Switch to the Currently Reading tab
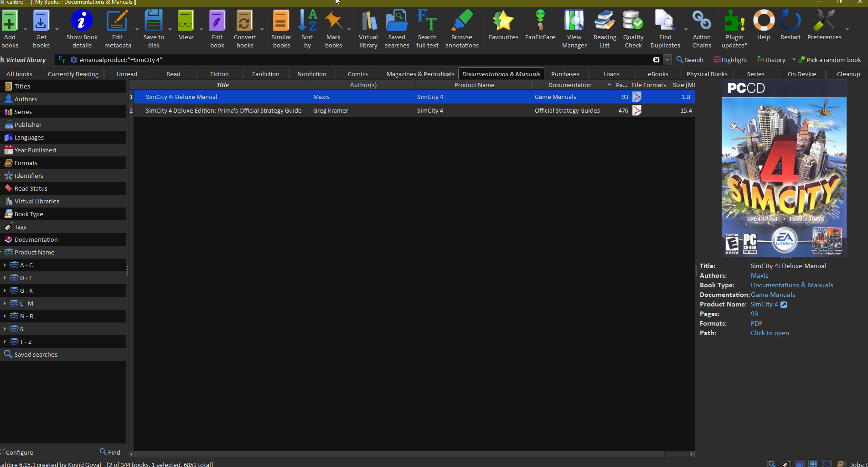The image size is (868, 467). 73,74
